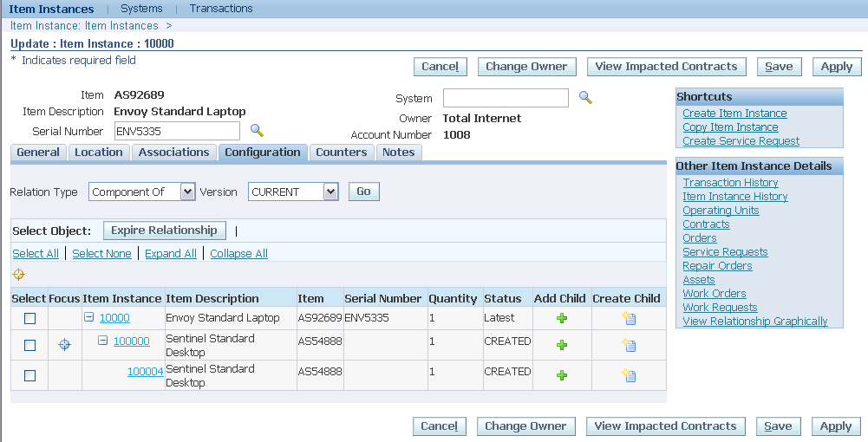Switch to the Notes tab
Image resolution: width=868 pixels, height=442 pixels.
coord(399,153)
